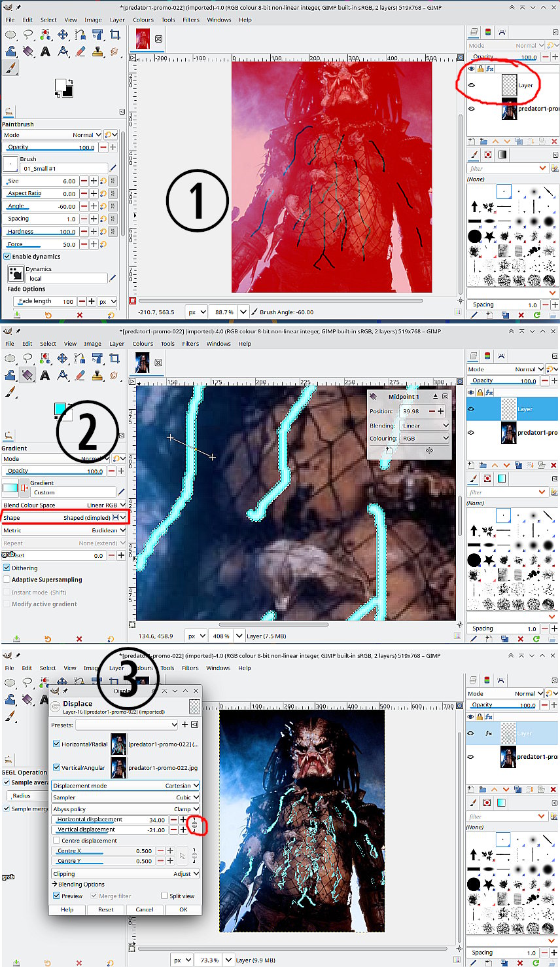Increase Horizontal displacement with plus button
Image resolution: width=560 pixels, height=967 pixels.
click(183, 820)
